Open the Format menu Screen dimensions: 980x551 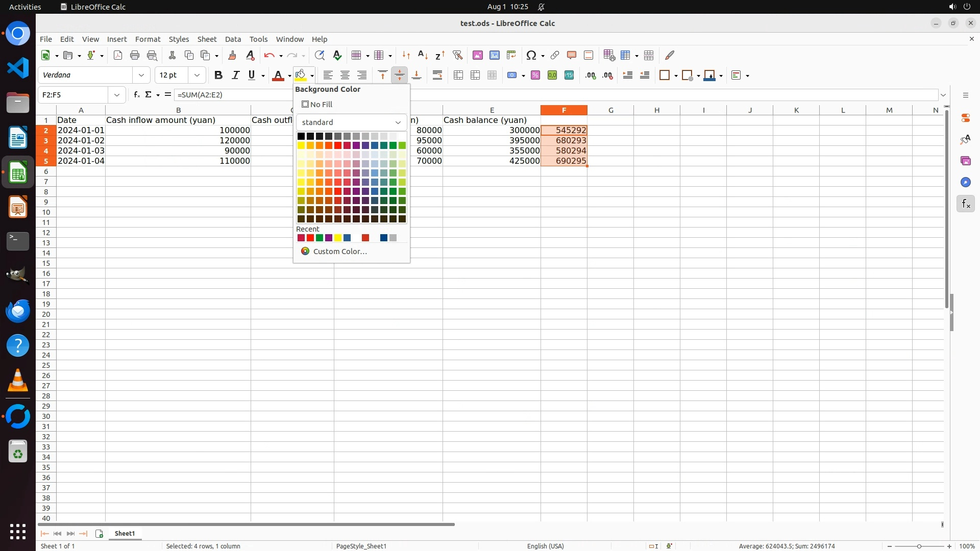point(148,39)
